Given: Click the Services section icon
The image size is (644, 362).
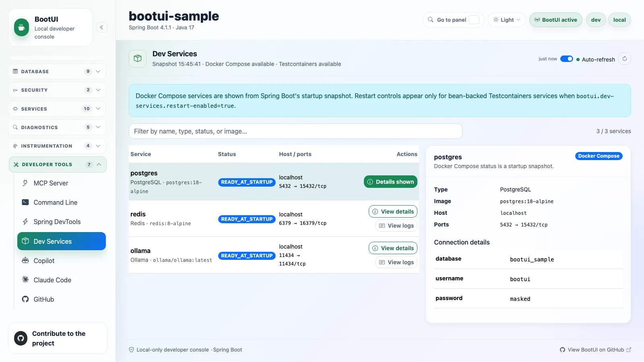Looking at the screenshot, I should point(15,109).
